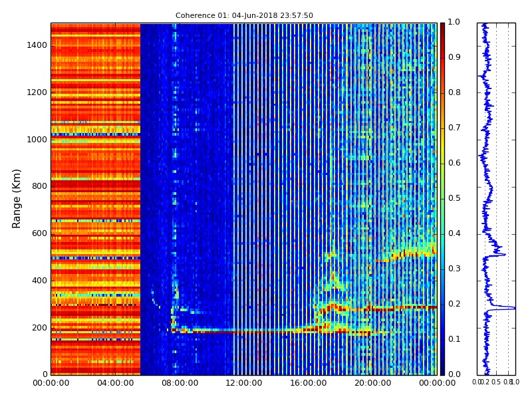Click the 08:00:00 time axis label

coord(180,384)
